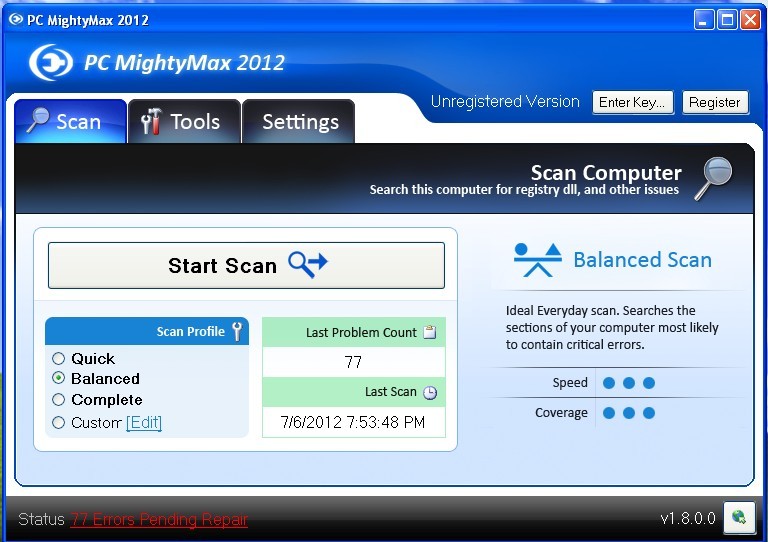
Task: Switch to the Scan tab
Action: 71,121
